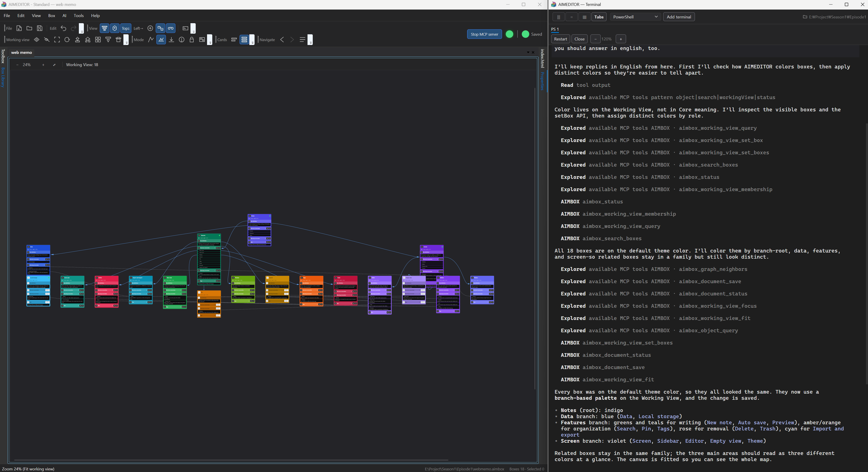This screenshot has width=868, height=472.
Task: Save the document with the floppy icon
Action: click(39, 28)
